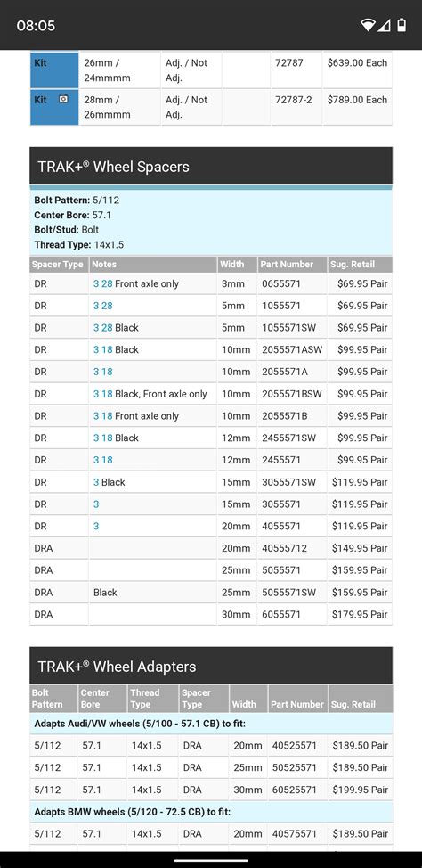Open note 3 18 link for part 2055571A

click(x=103, y=372)
